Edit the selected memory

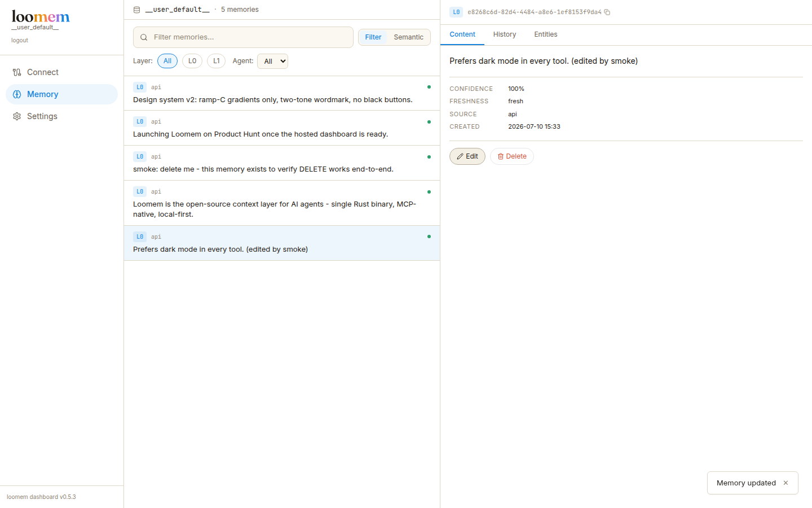(467, 156)
